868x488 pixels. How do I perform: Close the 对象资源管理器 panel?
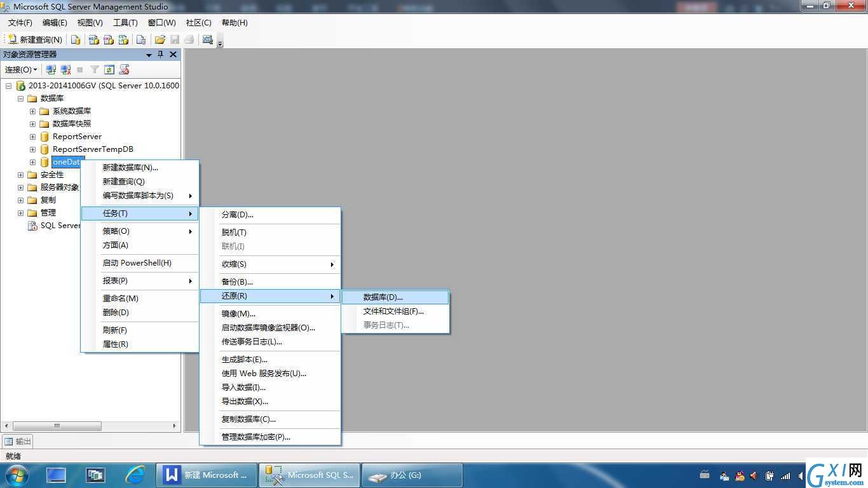coord(173,55)
